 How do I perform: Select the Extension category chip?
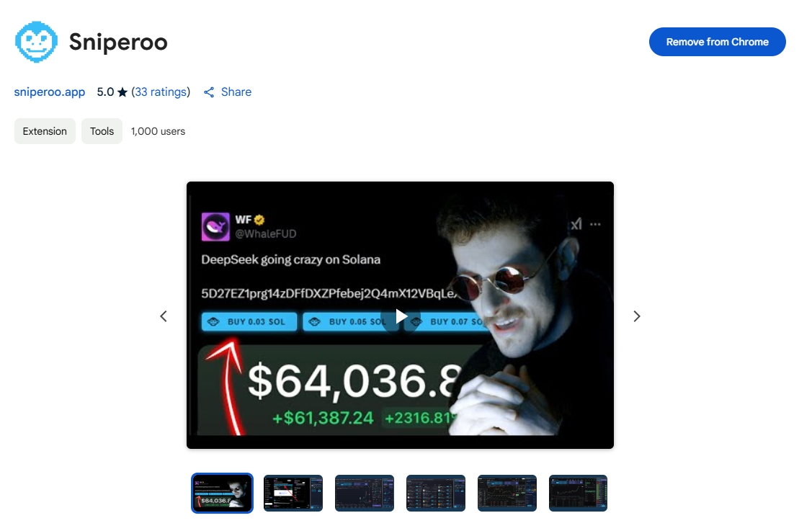click(45, 131)
